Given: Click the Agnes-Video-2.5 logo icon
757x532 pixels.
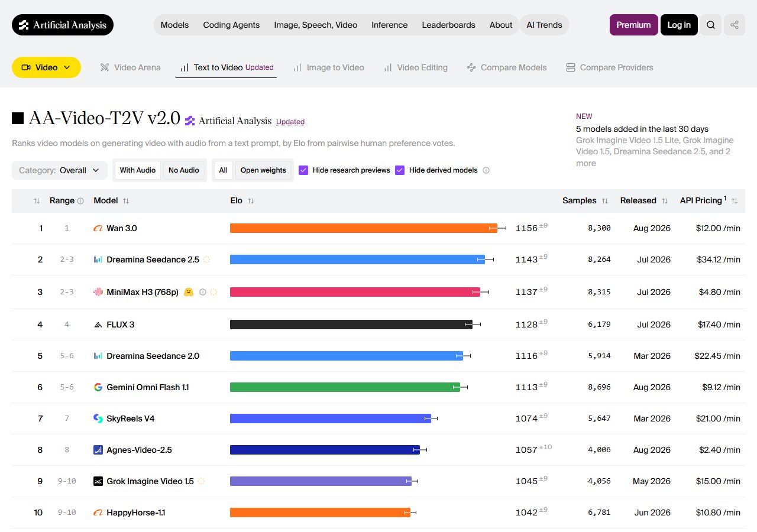Looking at the screenshot, I should (x=98, y=450).
